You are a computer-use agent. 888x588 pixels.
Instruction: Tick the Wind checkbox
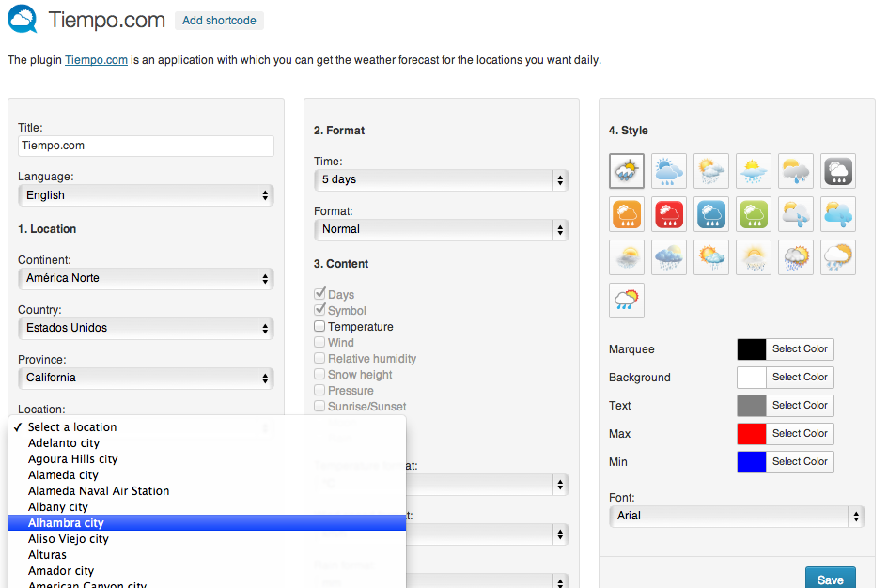point(320,342)
